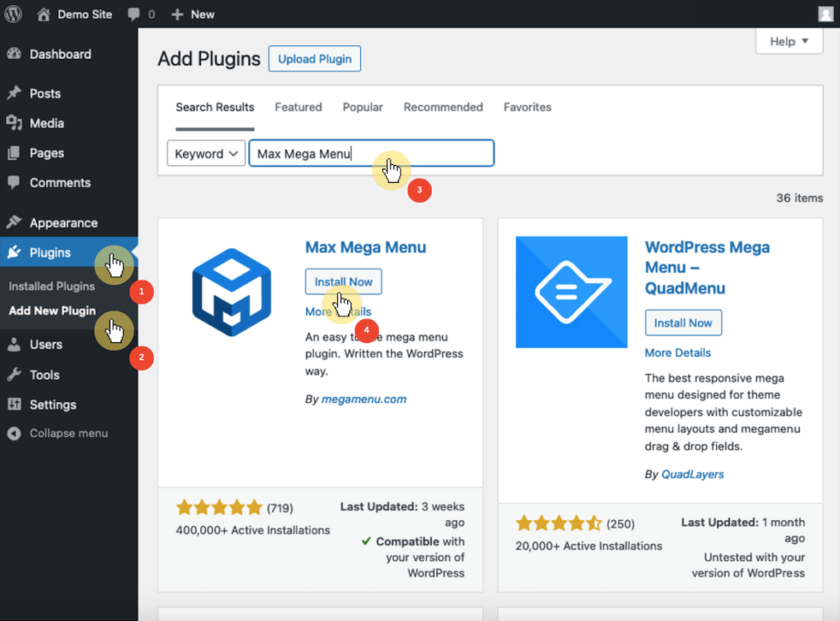Open More Details for Max Mega Menu
840x621 pixels.
[338, 311]
